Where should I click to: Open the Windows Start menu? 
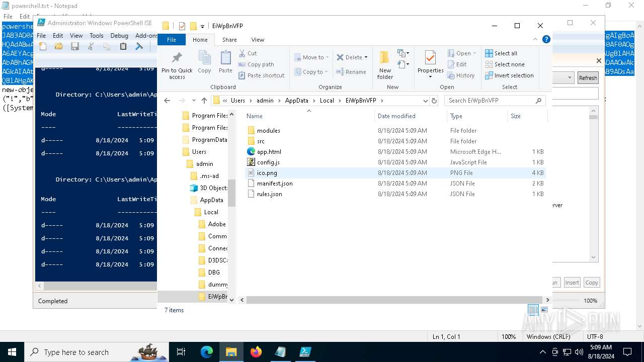coord(12,352)
